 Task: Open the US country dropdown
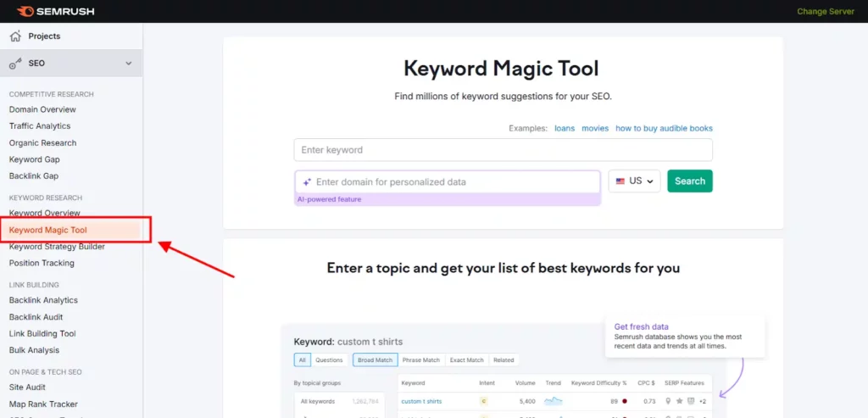(x=634, y=181)
